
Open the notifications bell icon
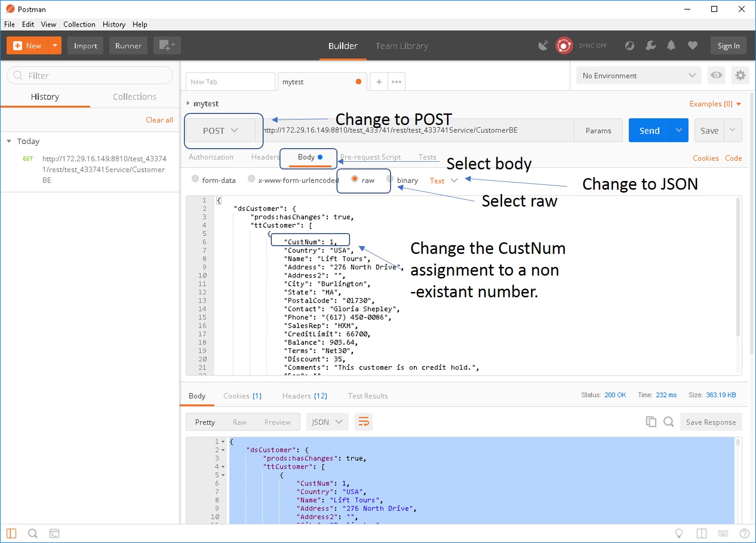click(671, 45)
